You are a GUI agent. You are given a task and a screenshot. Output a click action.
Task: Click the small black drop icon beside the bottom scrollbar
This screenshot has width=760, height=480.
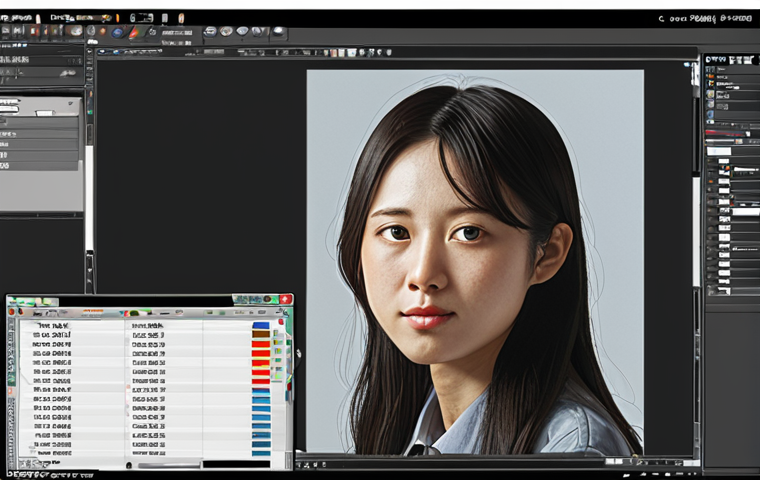tap(129, 465)
